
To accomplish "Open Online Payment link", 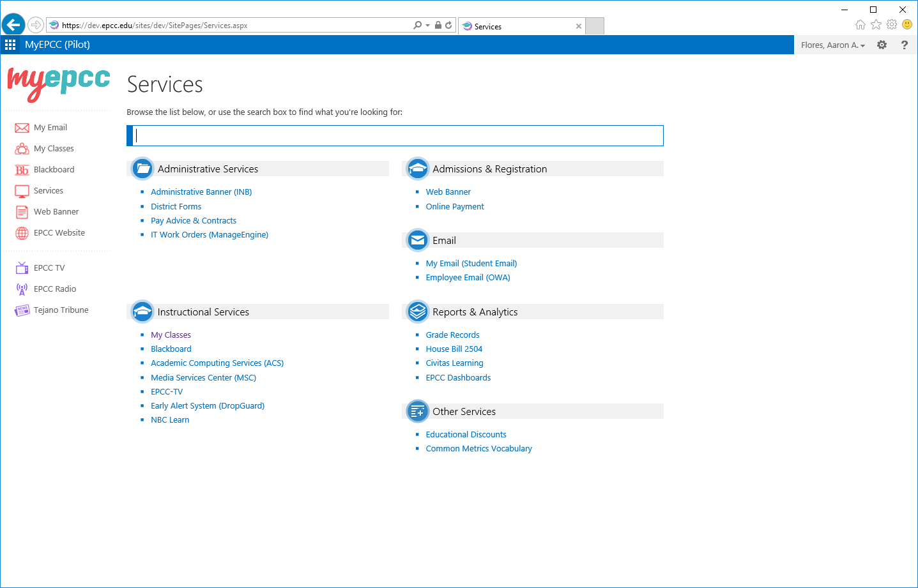I will pyautogui.click(x=455, y=207).
